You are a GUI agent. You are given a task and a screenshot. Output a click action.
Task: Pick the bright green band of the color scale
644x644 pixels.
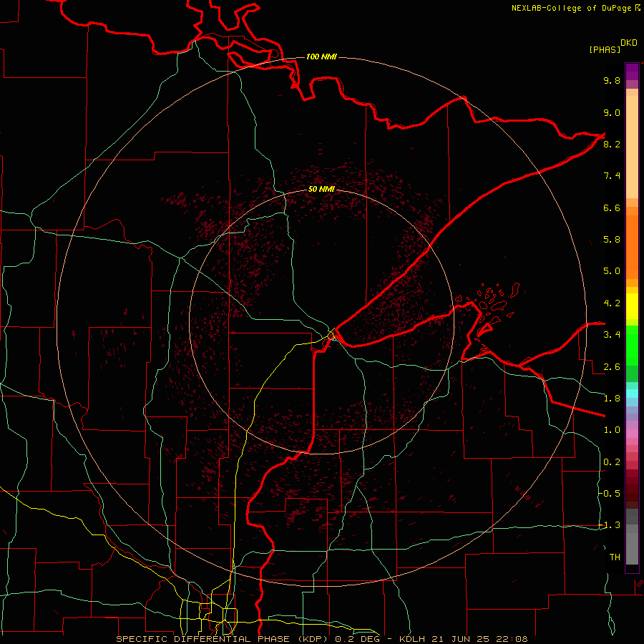[x=632, y=346]
